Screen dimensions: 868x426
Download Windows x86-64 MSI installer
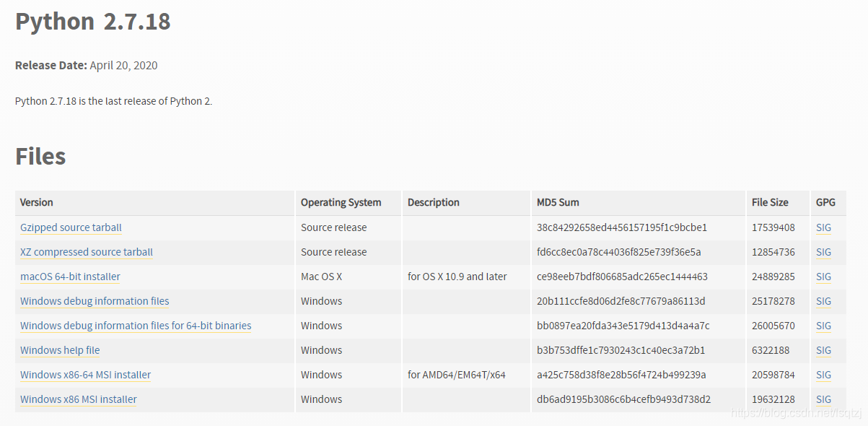pyautogui.click(x=86, y=375)
